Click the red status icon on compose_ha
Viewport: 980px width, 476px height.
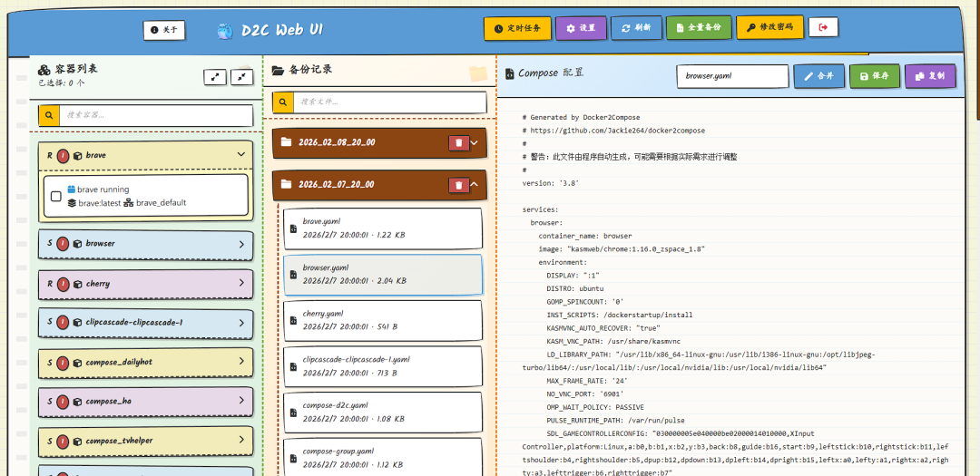[63, 402]
